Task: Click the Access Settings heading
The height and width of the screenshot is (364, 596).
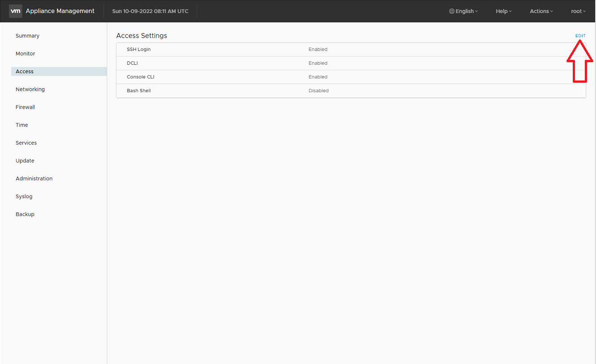Action: coord(142,36)
